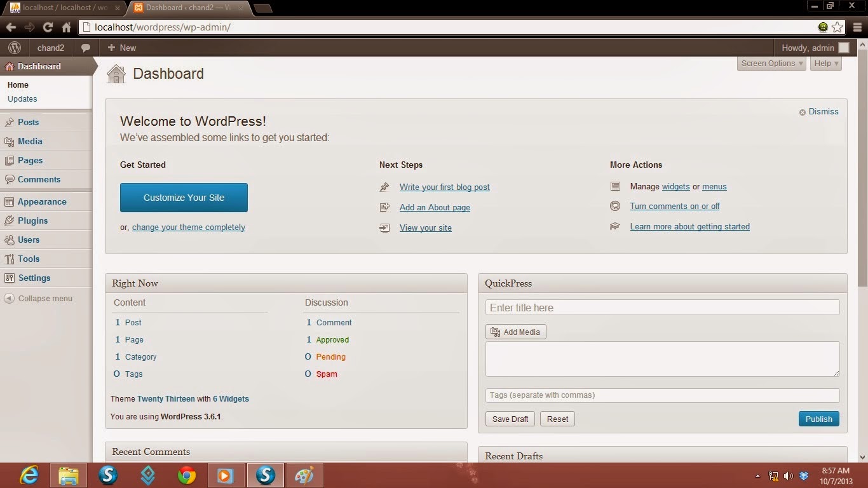Open the View your site link
This screenshot has width=868, height=488.
(426, 227)
